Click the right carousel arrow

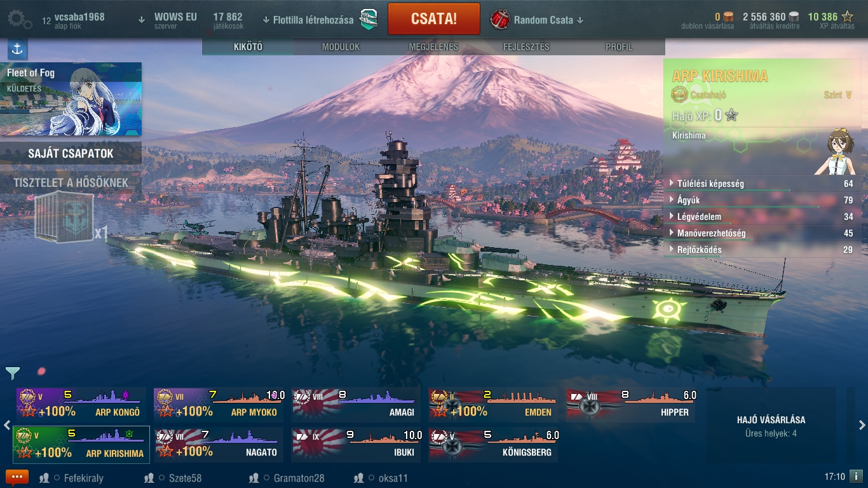(x=862, y=425)
